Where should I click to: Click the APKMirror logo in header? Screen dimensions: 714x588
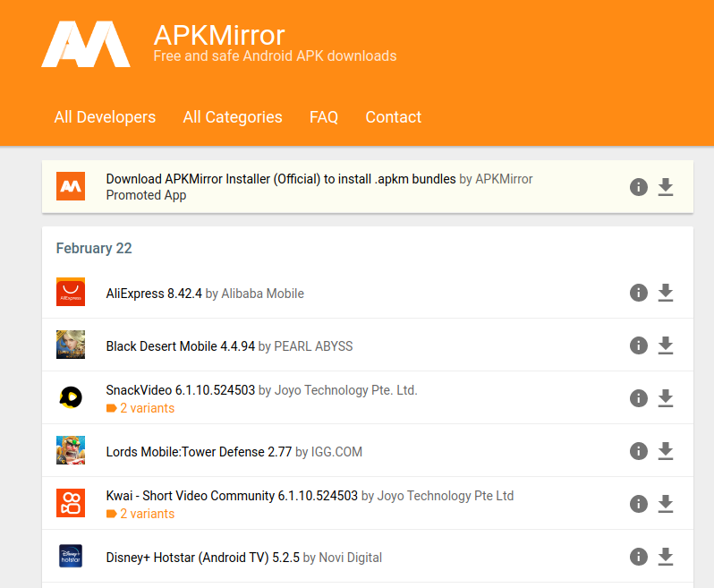click(x=86, y=44)
